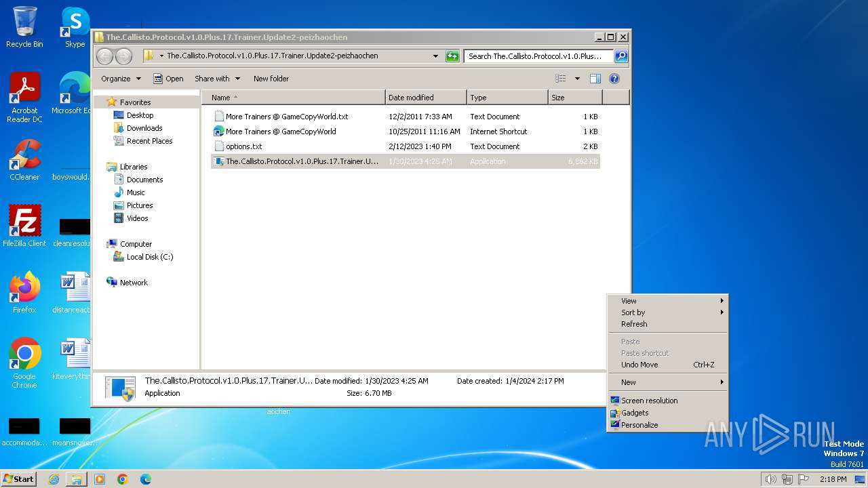This screenshot has width=868, height=488.
Task: Open Skype desktop shortcut
Action: coord(75,27)
